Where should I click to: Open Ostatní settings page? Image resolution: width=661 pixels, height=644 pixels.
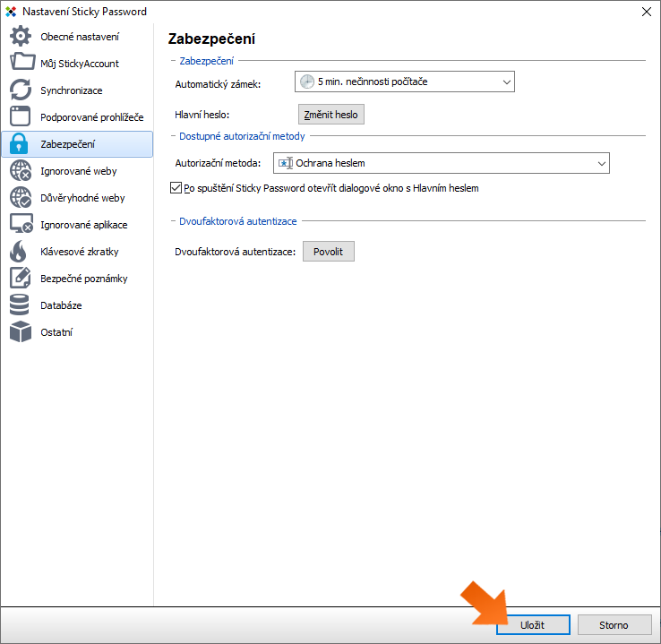(x=77, y=332)
